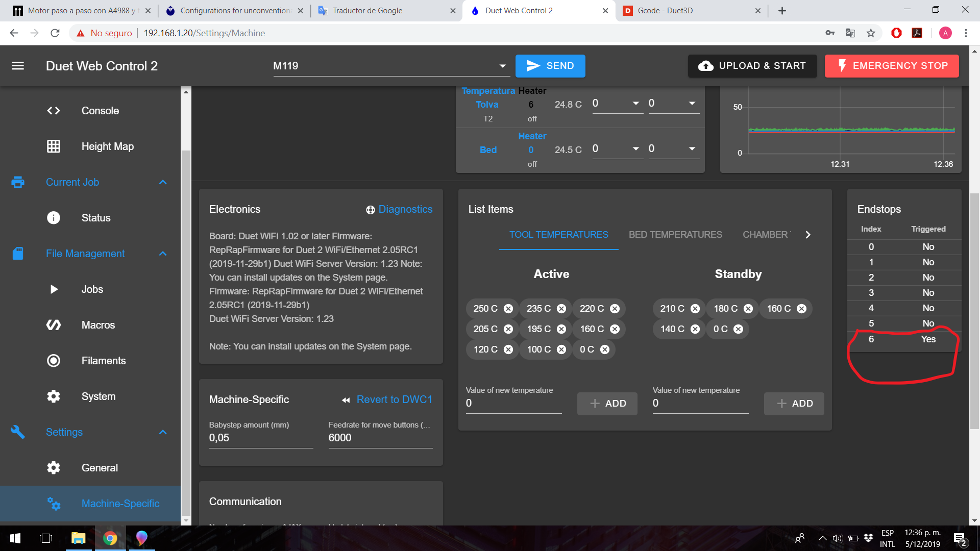The image size is (980, 551).
Task: Add new Active temperature
Action: 607,404
